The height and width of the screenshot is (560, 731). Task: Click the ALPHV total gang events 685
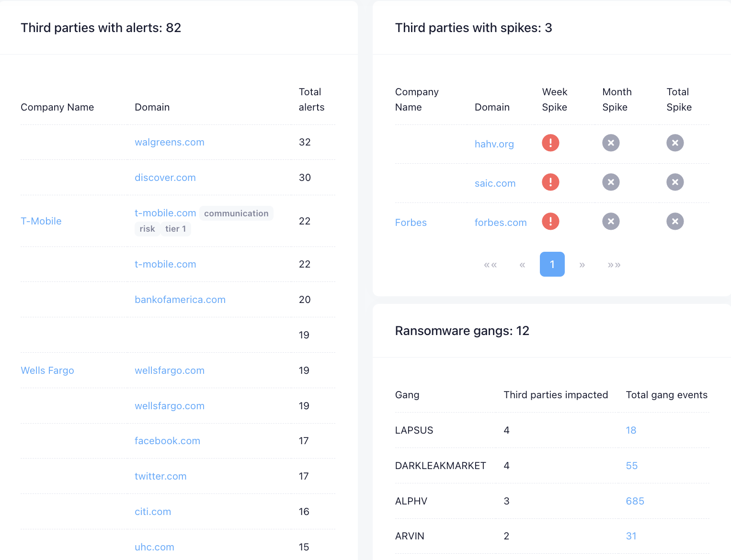tap(635, 501)
